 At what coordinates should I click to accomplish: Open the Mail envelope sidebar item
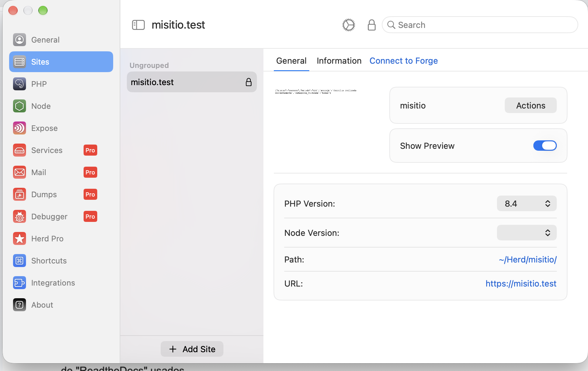pyautogui.click(x=61, y=172)
